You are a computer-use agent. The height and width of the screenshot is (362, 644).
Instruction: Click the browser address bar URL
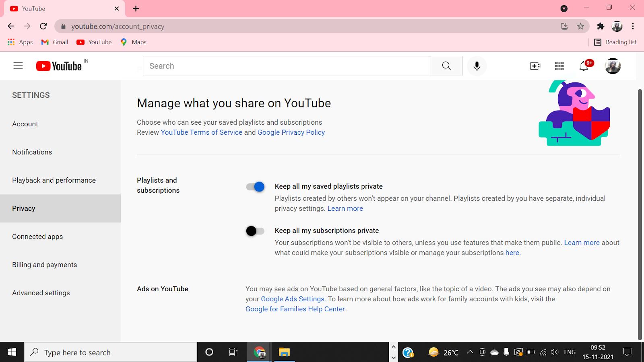coord(118,26)
